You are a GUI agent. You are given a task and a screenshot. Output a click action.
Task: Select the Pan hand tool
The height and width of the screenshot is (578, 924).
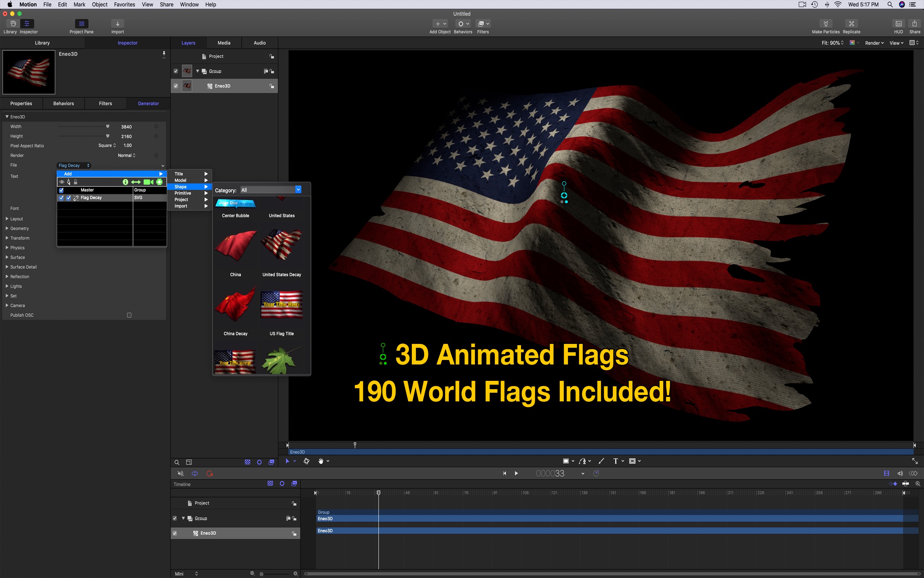[321, 461]
